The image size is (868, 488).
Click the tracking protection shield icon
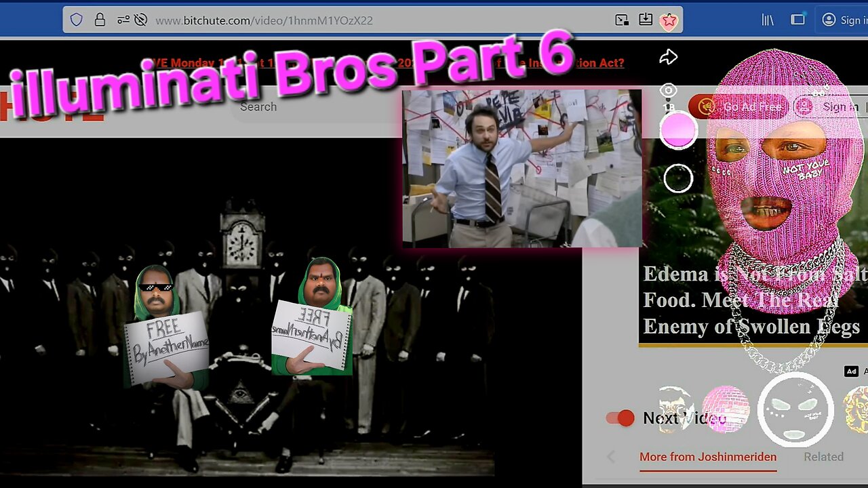[77, 20]
